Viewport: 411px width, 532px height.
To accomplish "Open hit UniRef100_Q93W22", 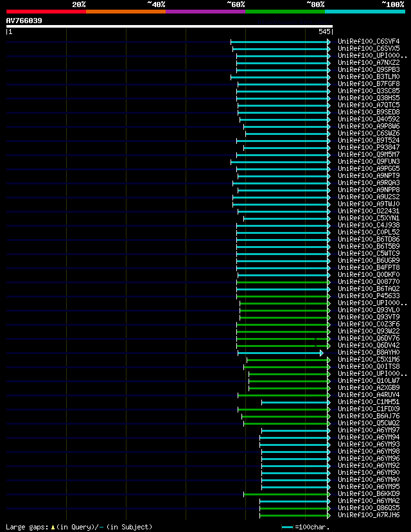I will (x=369, y=331).
